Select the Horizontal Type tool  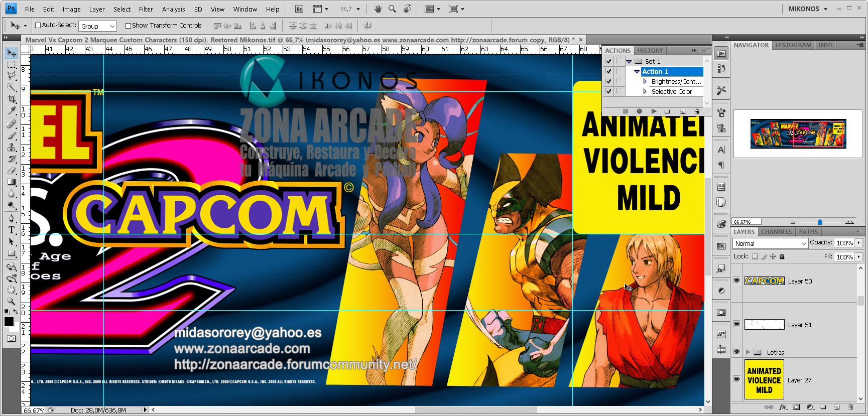12,230
